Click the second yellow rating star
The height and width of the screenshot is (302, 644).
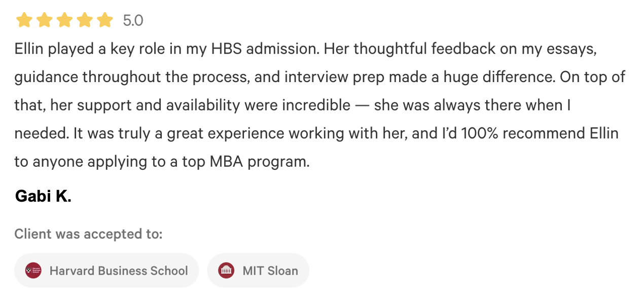(x=44, y=20)
